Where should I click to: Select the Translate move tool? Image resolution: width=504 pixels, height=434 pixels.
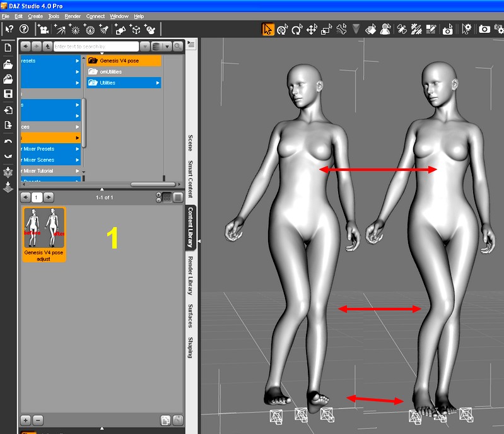pos(312,29)
